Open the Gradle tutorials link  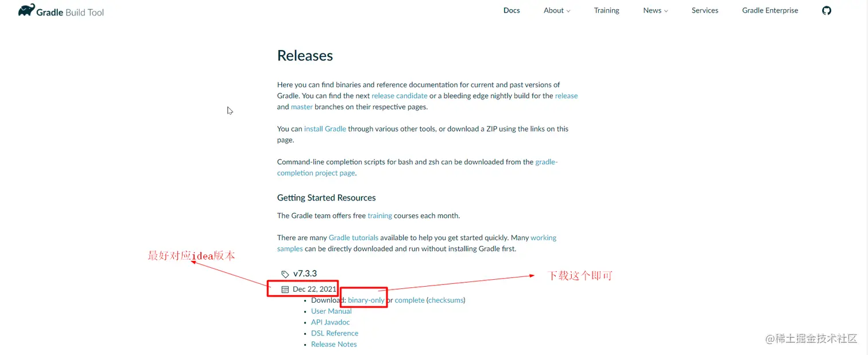pos(354,238)
